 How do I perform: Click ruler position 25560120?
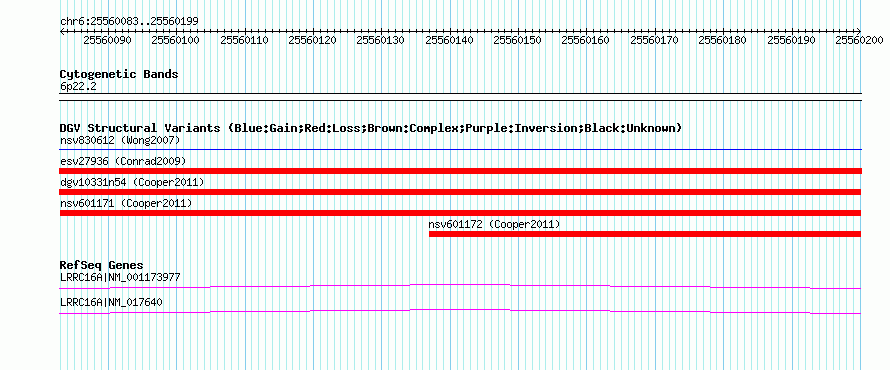tap(312, 40)
